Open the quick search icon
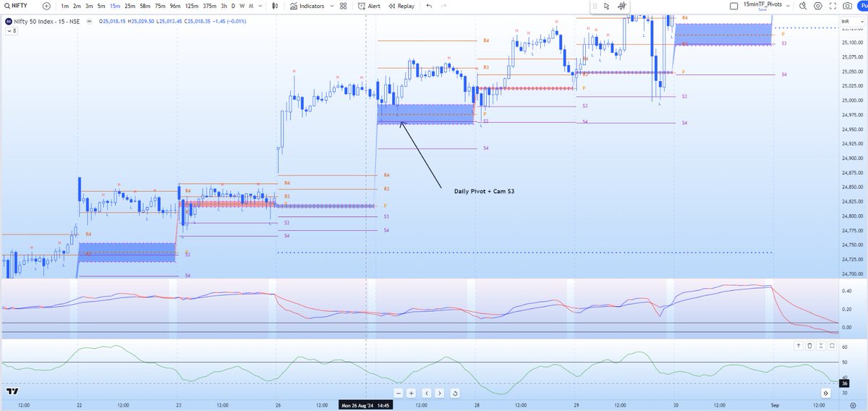This screenshot has height=411, width=868. pyautogui.click(x=801, y=6)
